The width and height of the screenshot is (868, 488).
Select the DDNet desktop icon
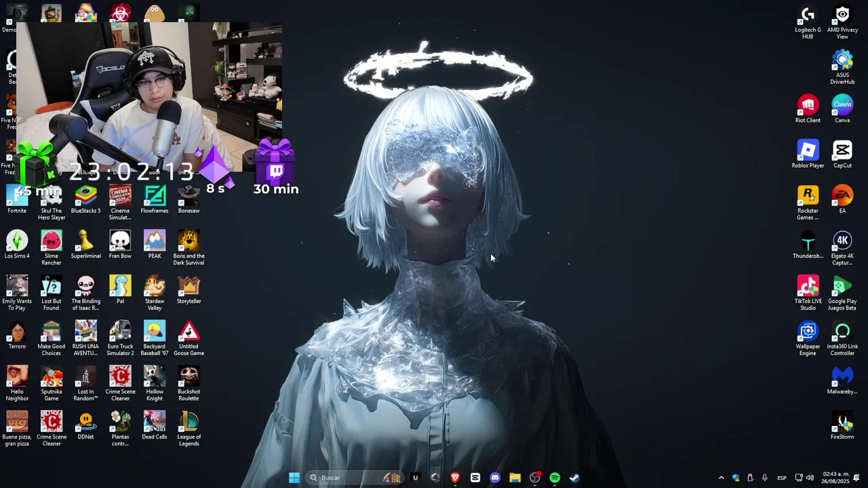[85, 426]
